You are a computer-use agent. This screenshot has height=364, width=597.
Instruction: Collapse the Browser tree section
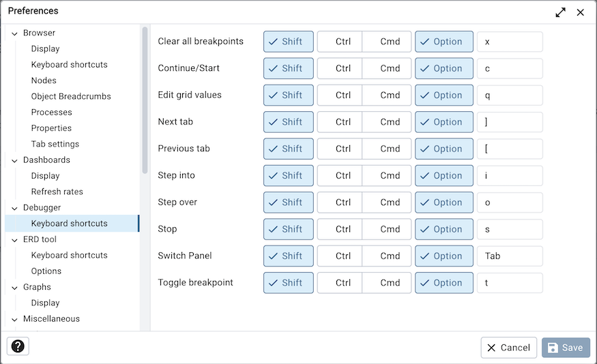point(14,33)
